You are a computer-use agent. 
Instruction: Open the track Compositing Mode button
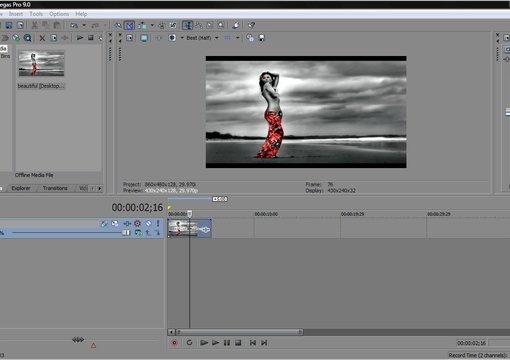[x=138, y=232]
